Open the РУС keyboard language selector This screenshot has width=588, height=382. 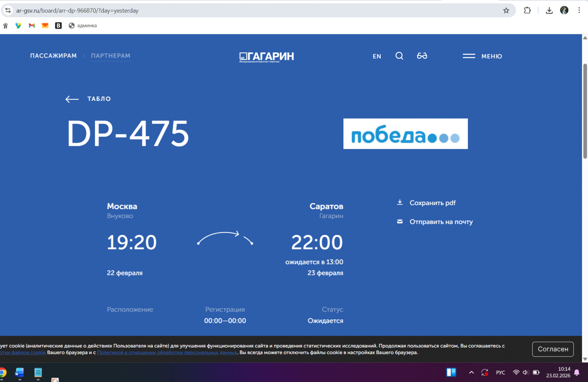pyautogui.click(x=500, y=372)
